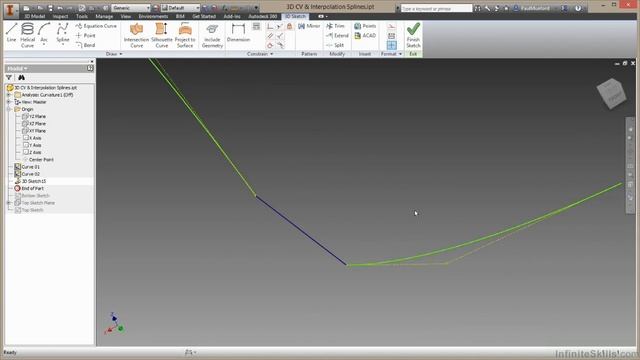Click the Mirror pattern tool

coord(309,26)
